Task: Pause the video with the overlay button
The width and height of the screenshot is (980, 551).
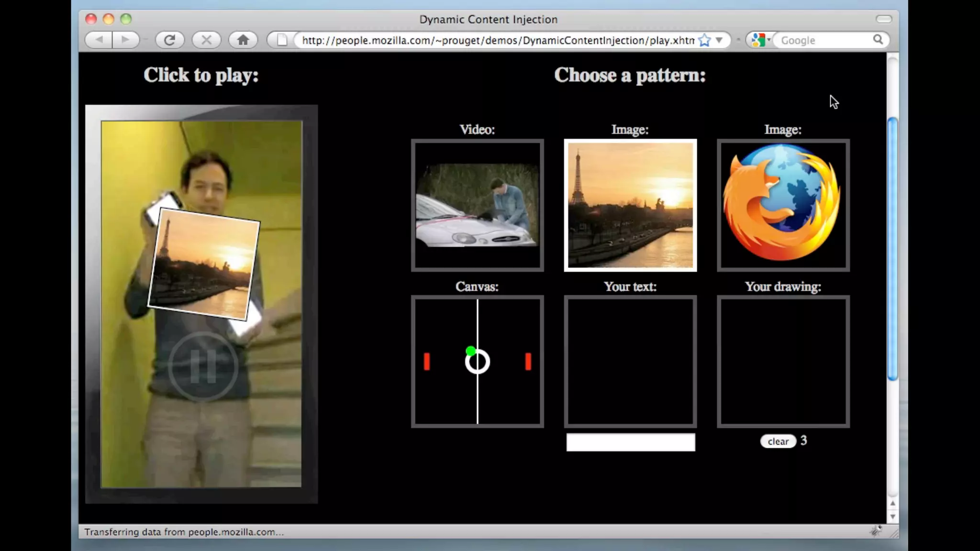Action: click(x=203, y=366)
